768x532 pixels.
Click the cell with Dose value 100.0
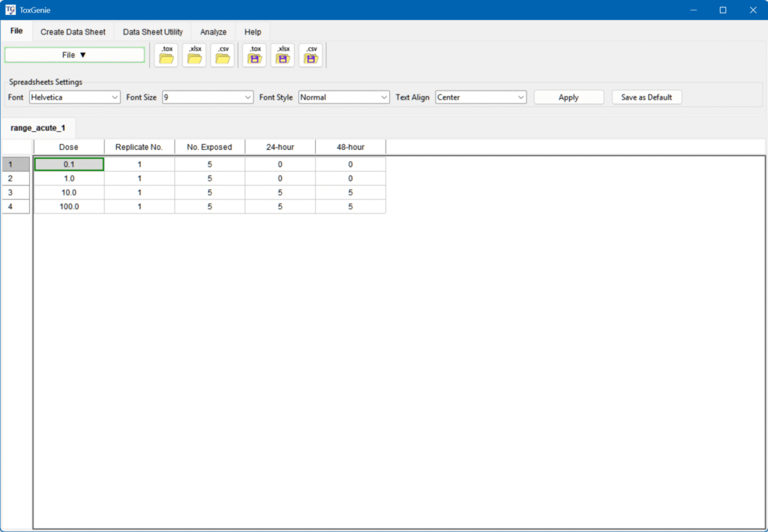coord(69,207)
